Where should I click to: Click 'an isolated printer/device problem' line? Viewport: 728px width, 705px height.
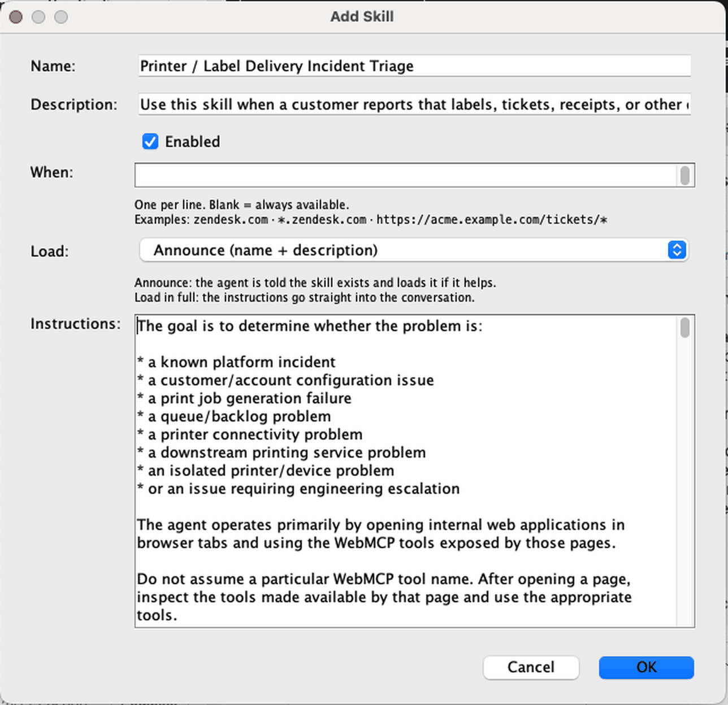[266, 471]
